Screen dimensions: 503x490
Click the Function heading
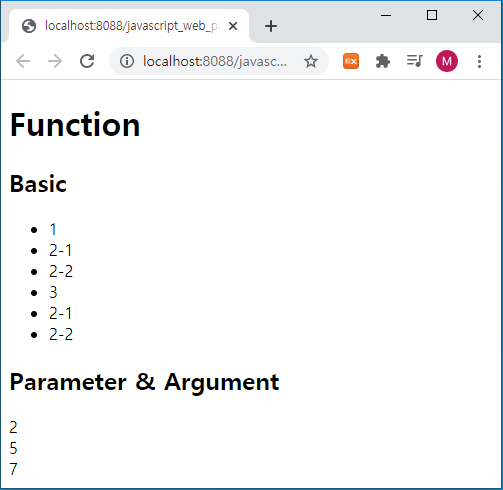[75, 125]
